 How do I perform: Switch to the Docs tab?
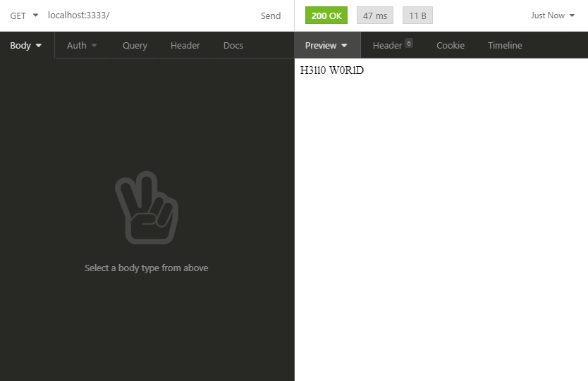coord(233,45)
